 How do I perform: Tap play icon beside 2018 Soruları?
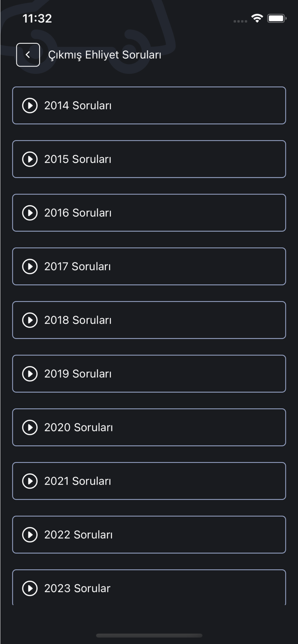(x=30, y=320)
